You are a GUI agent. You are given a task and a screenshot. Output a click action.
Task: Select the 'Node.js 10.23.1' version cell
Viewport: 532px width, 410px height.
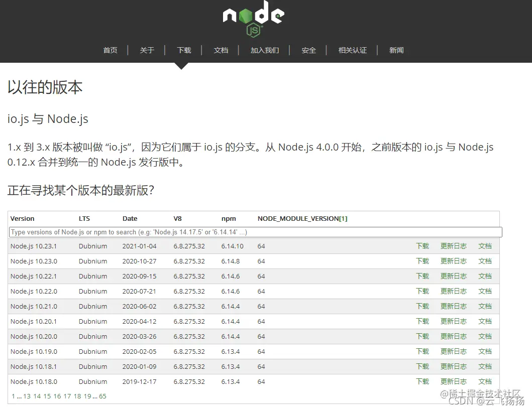coord(34,246)
